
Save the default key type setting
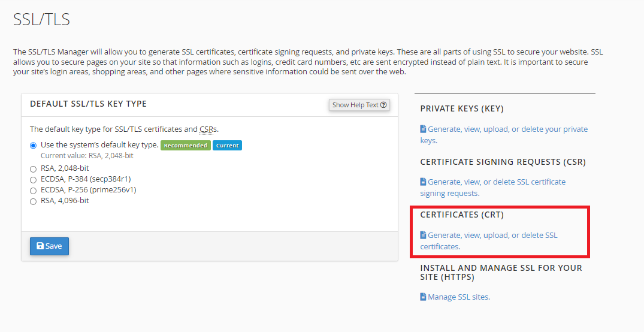[49, 246]
